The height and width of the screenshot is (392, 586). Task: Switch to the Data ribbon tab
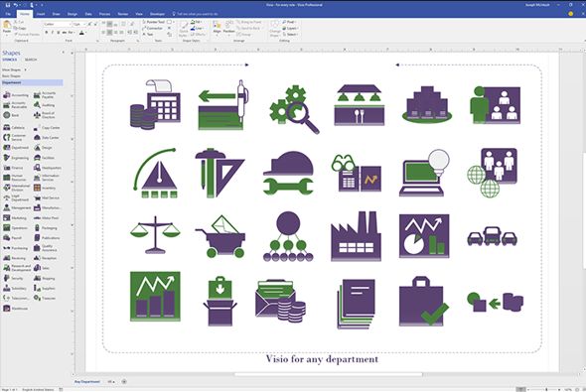pyautogui.click(x=88, y=14)
